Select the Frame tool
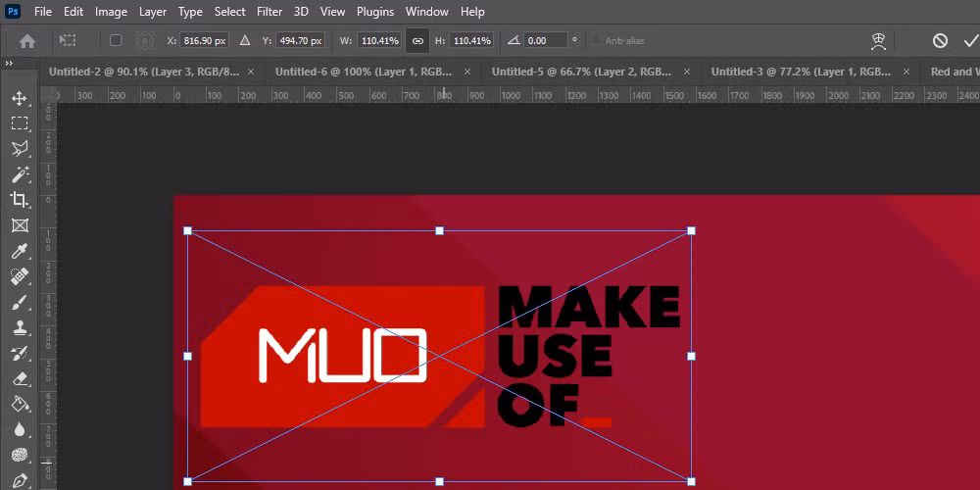The width and height of the screenshot is (980, 490). (x=20, y=225)
